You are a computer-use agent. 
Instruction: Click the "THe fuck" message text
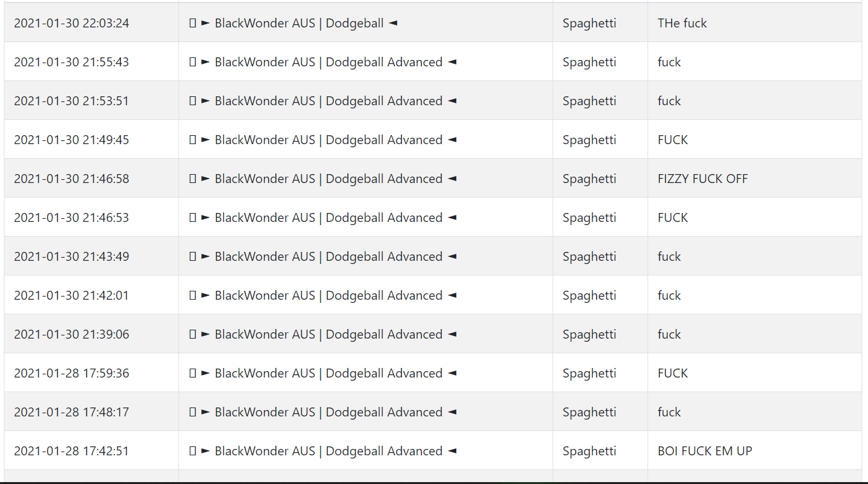coord(683,23)
